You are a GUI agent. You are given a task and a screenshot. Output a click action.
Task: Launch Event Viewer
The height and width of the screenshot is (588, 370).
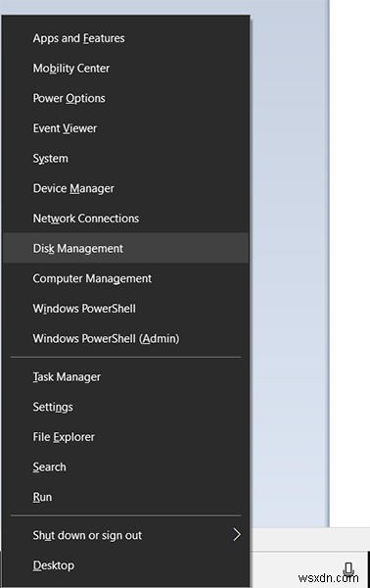point(125,128)
